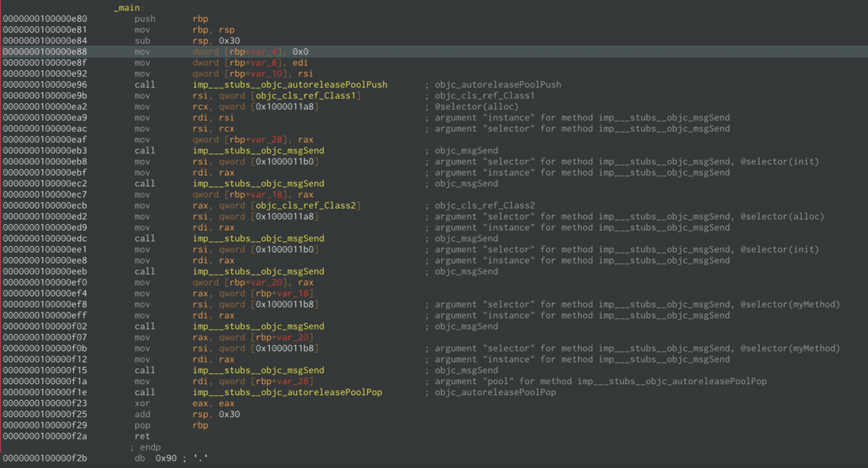Click 'add rsp, 0x30' instruction
Viewport: 868px width, 468px height.
[187, 414]
